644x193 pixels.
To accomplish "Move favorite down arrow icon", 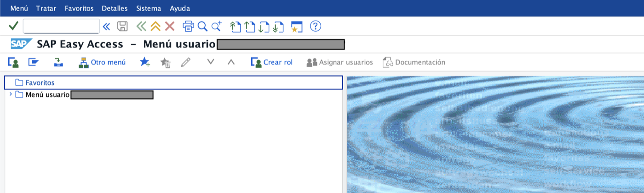I will [x=211, y=62].
